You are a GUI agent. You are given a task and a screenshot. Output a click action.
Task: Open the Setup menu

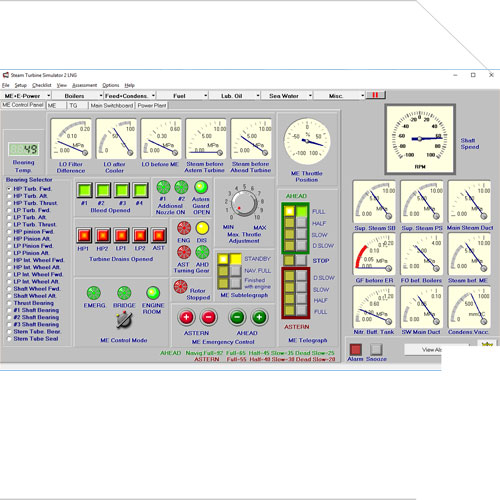(x=20, y=85)
